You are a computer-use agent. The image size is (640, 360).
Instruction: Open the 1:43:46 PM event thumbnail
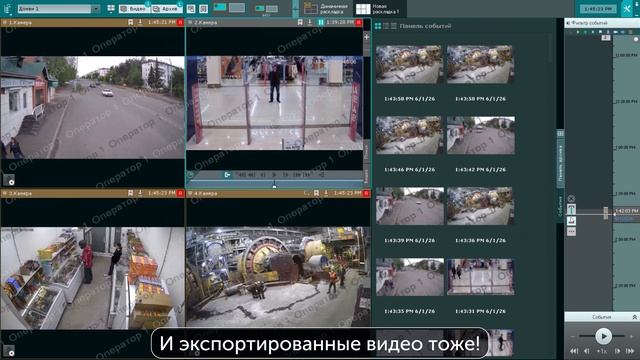click(x=409, y=135)
